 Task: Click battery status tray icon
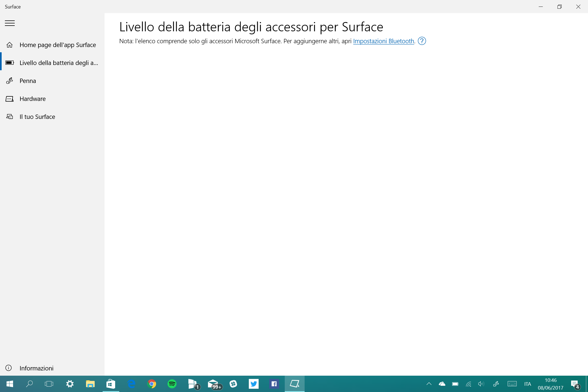[455, 384]
